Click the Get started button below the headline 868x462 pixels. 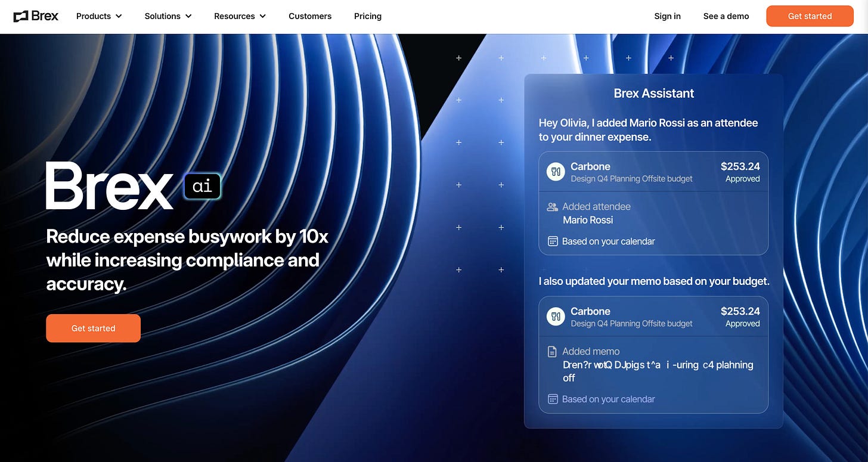point(94,328)
